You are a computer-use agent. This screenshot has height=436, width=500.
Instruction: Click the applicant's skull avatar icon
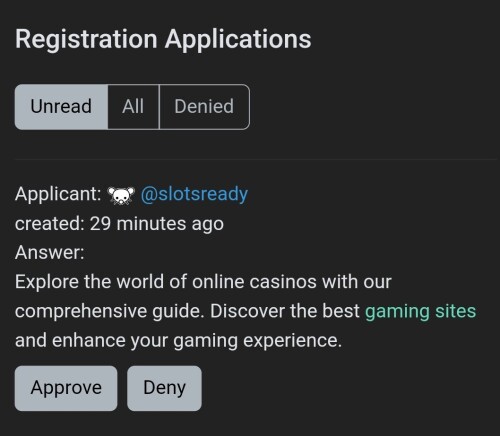[x=121, y=195]
